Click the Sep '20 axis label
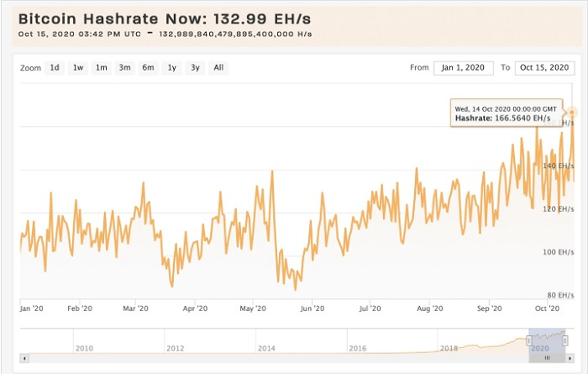This screenshot has width=588, height=374. point(490,308)
